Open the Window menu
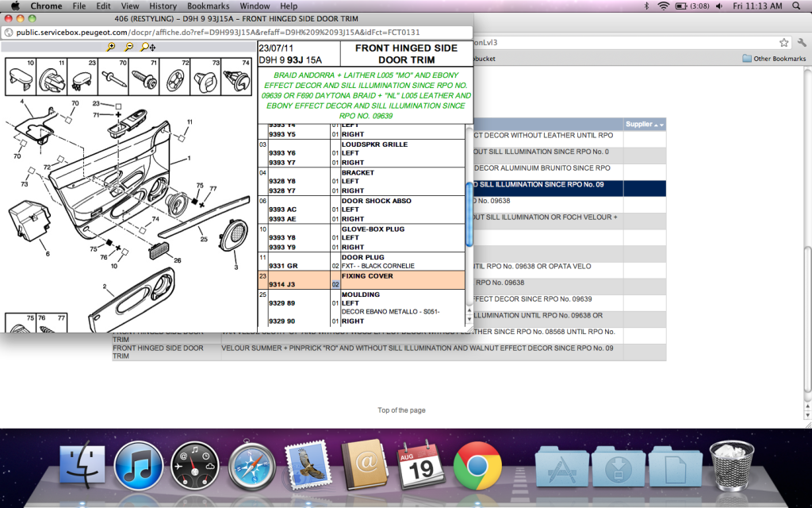This screenshot has width=812, height=508. coord(255,6)
